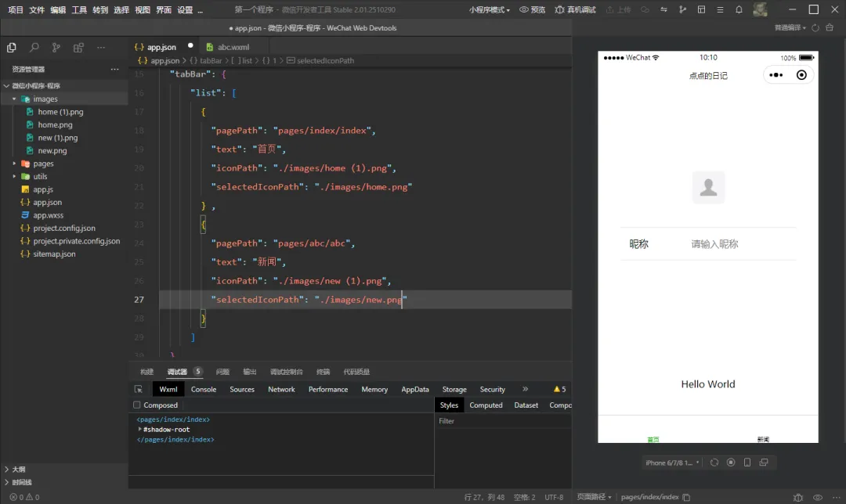846x504 pixels.
Task: Select home (1).png file
Action: [60, 112]
